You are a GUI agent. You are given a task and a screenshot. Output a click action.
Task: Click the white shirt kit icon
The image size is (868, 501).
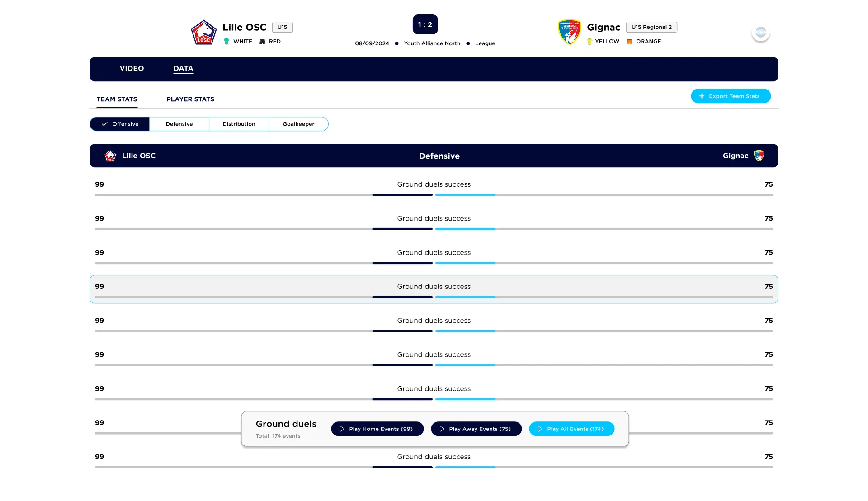click(226, 41)
